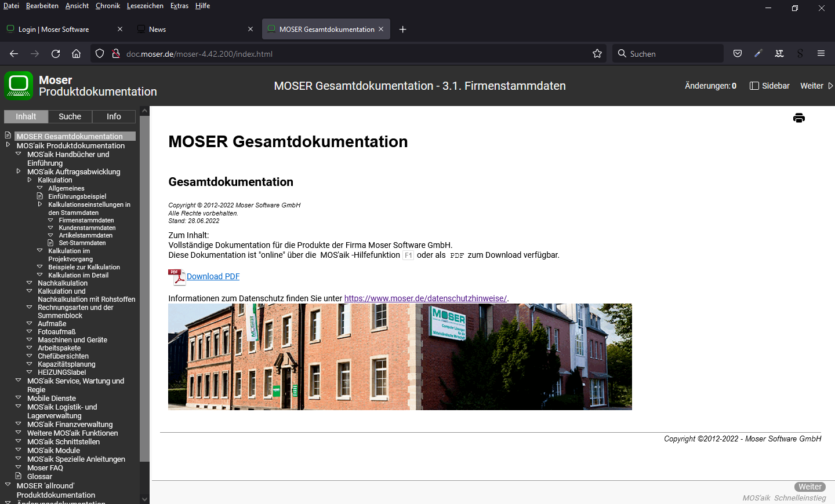Toggle the Firmenstammdaten tree arrow
The height and width of the screenshot is (504, 835).
click(x=50, y=220)
